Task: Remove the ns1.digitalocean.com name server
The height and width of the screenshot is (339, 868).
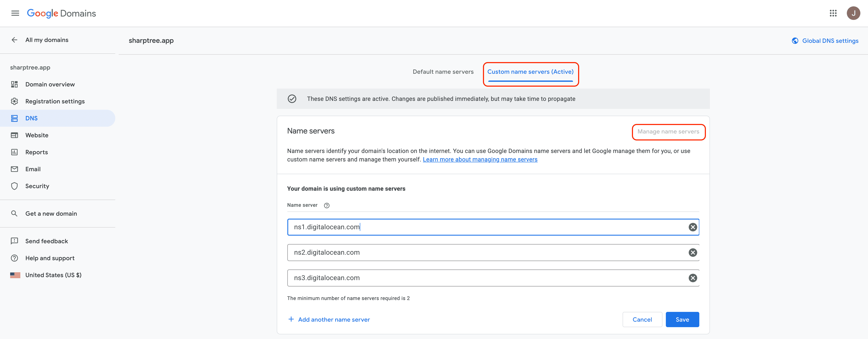Action: pos(693,227)
